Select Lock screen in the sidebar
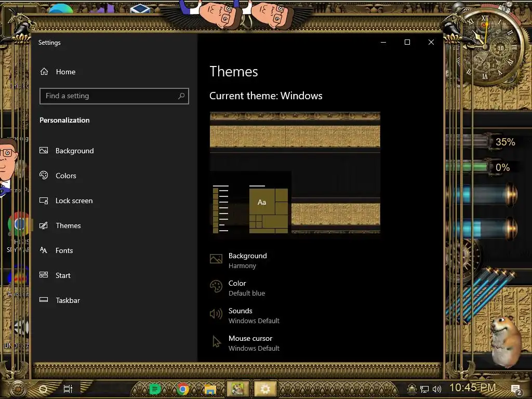Viewport: 532px width, 399px height. tap(66, 201)
